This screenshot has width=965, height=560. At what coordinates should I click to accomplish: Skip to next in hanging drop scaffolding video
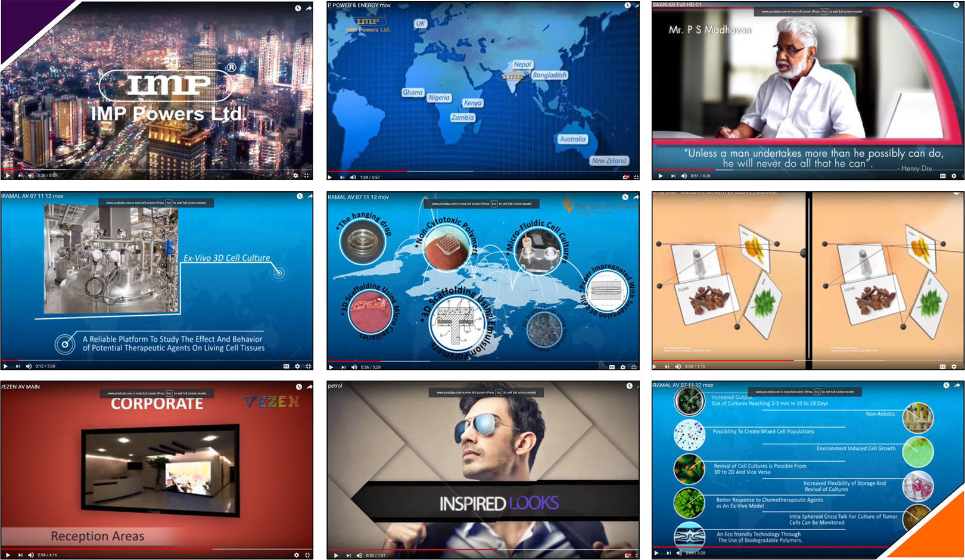coord(343,367)
